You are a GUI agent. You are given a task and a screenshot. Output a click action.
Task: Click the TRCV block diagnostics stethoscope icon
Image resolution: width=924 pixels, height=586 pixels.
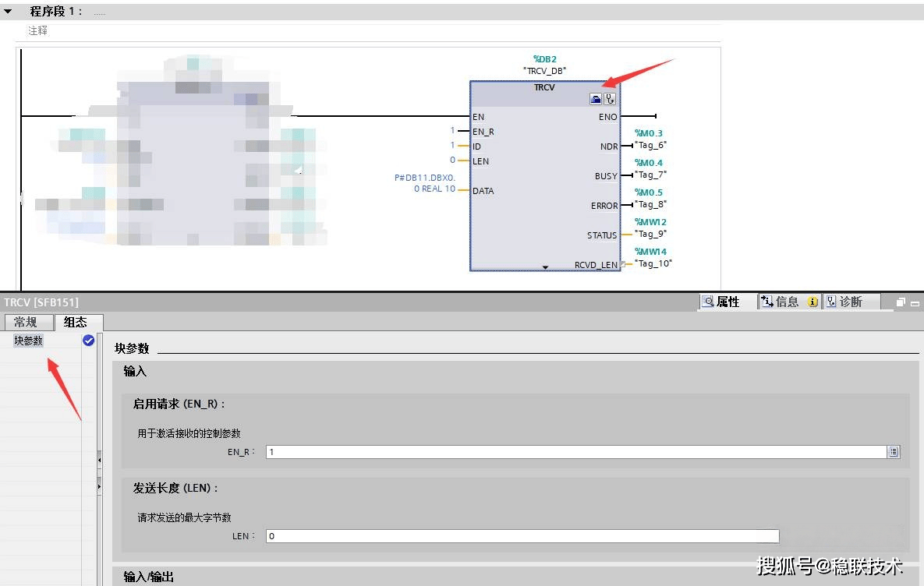point(610,99)
